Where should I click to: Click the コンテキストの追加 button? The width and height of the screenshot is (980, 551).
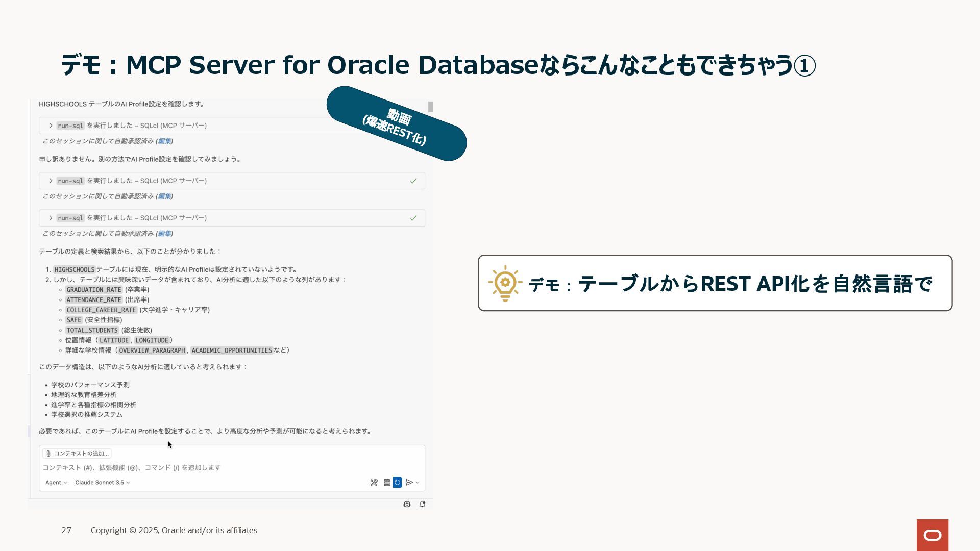[77, 453]
